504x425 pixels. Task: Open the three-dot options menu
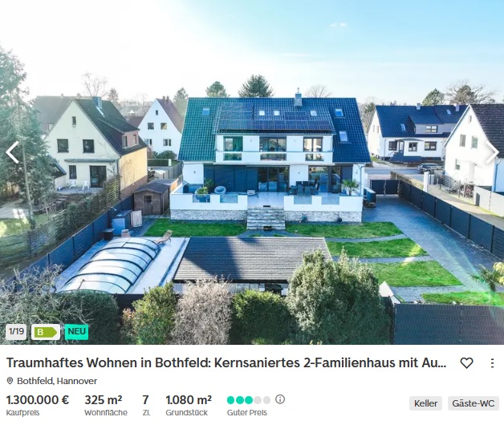point(492,363)
